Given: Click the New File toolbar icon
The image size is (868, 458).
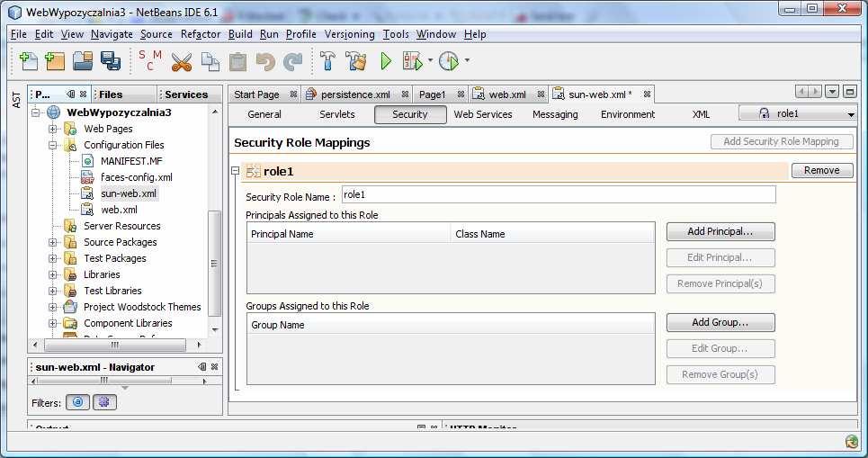Looking at the screenshot, I should click(x=28, y=61).
